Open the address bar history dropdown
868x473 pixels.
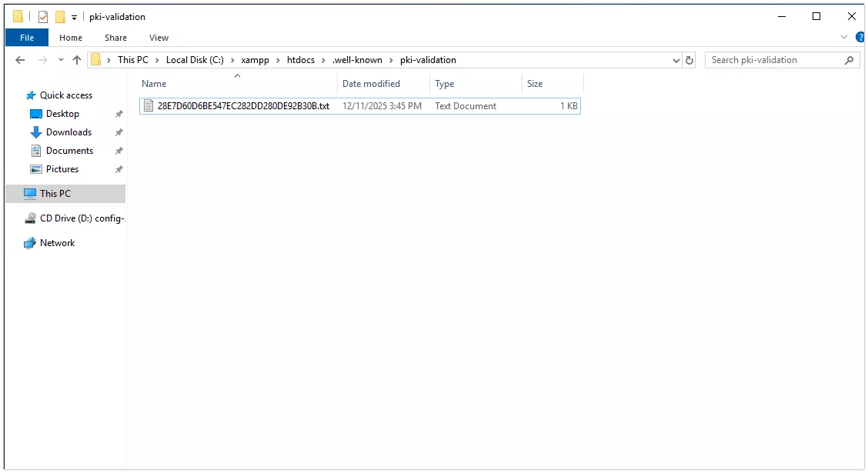[676, 59]
